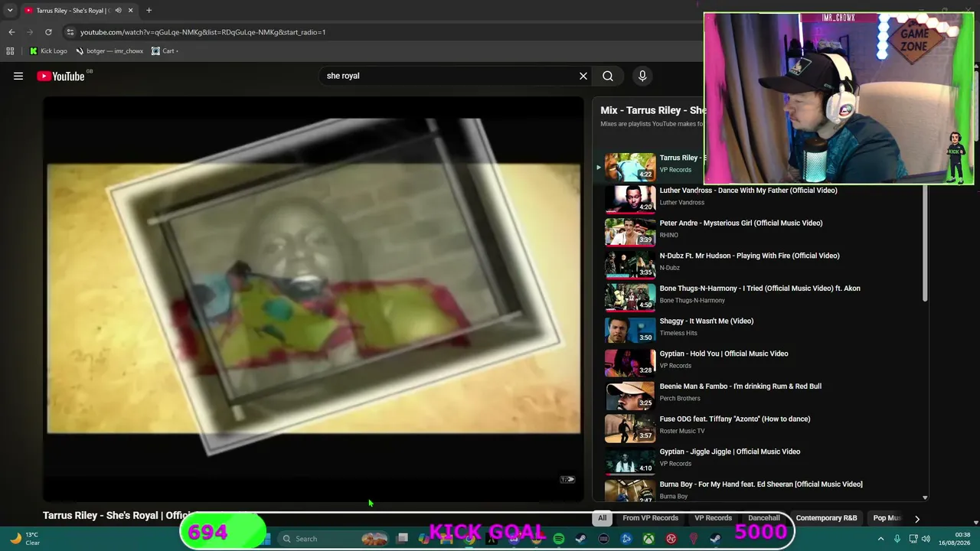980x551 pixels.
Task: View site information for youtube.com
Action: [x=70, y=32]
